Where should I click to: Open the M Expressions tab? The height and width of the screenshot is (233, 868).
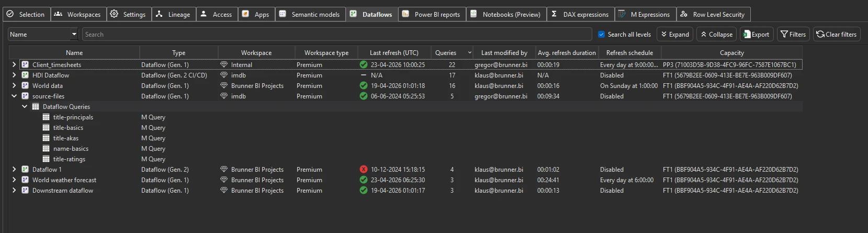tap(645, 14)
